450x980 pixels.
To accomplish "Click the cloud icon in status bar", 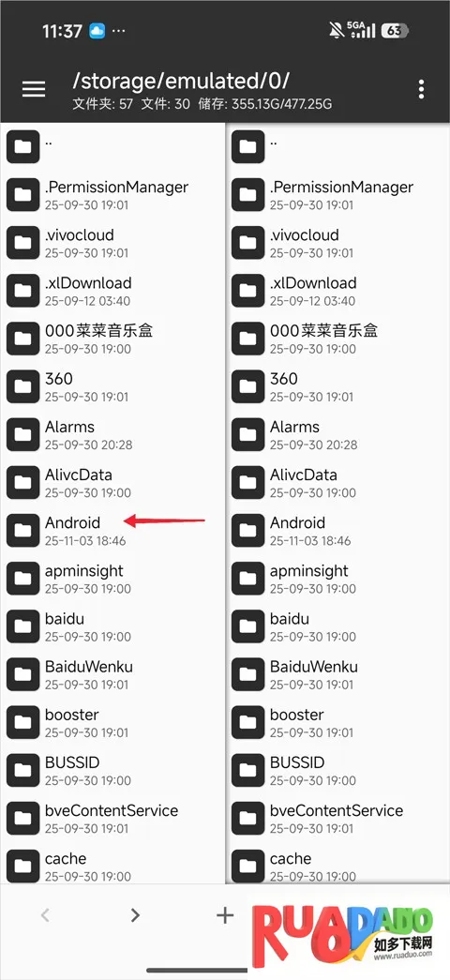I will coord(97,31).
